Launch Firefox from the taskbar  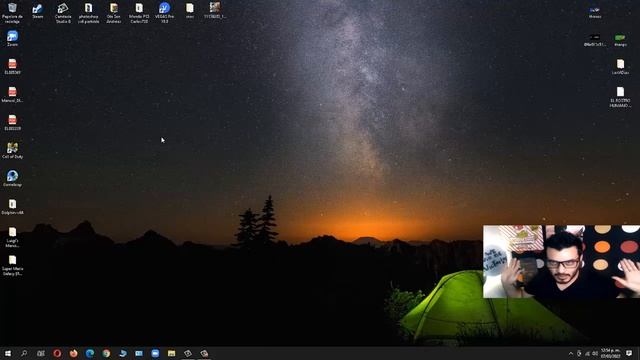[x=73, y=353]
